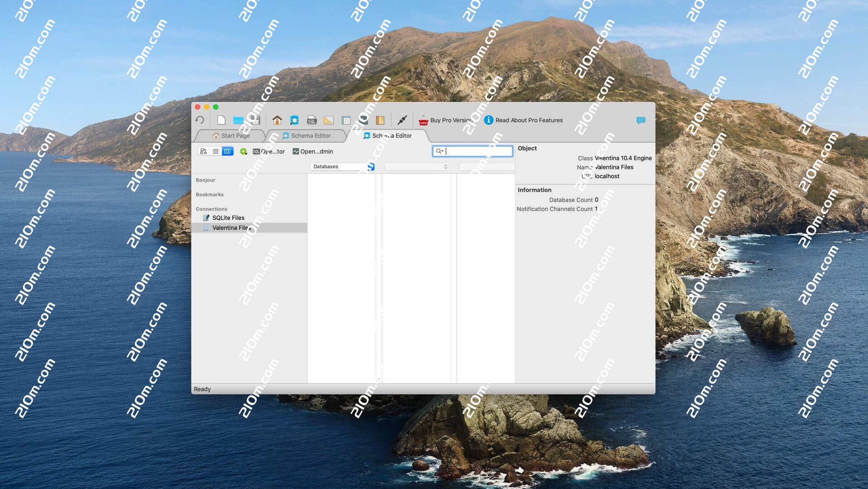Click the refresh arrow icon in toolbar

200,120
